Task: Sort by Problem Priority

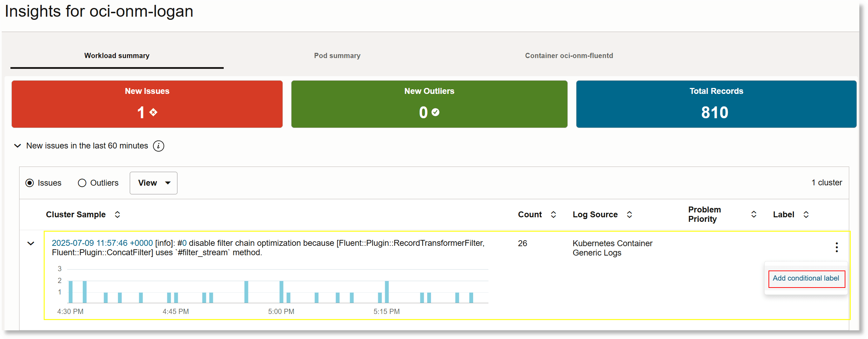Action: click(x=754, y=215)
